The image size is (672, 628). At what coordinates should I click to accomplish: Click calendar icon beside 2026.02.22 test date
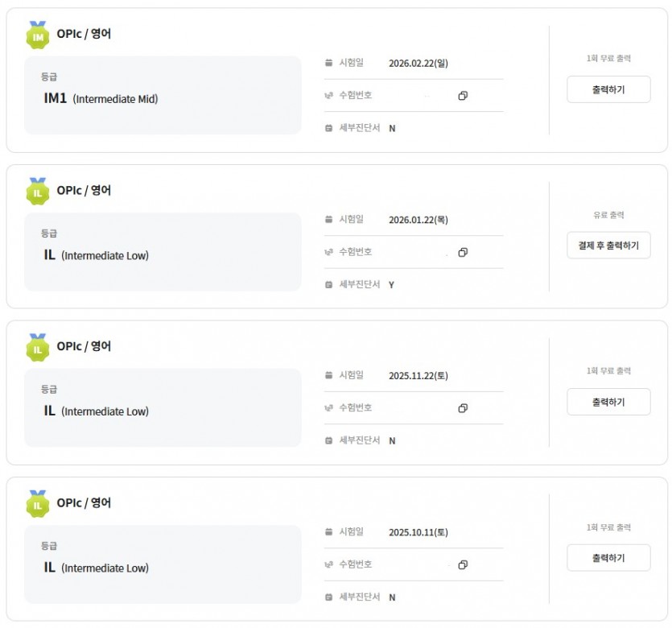click(328, 62)
